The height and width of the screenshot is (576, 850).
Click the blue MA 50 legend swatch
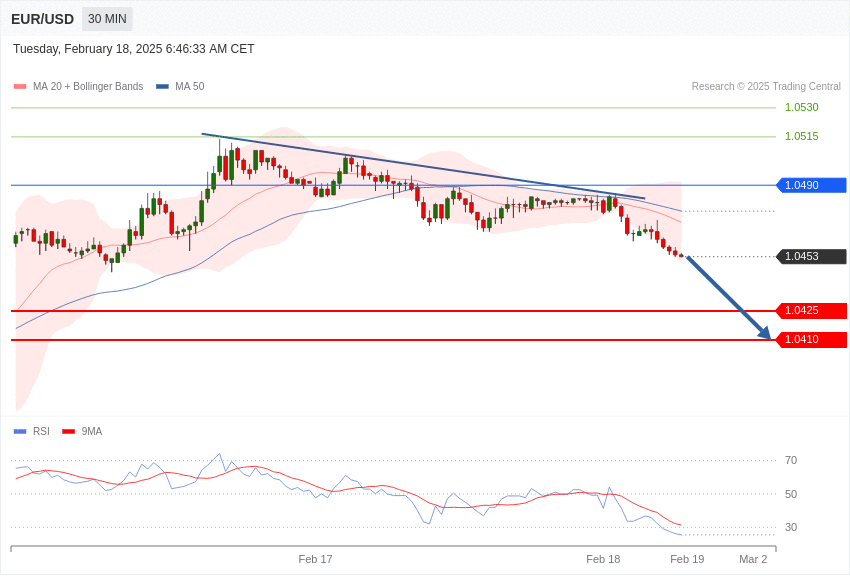point(162,87)
